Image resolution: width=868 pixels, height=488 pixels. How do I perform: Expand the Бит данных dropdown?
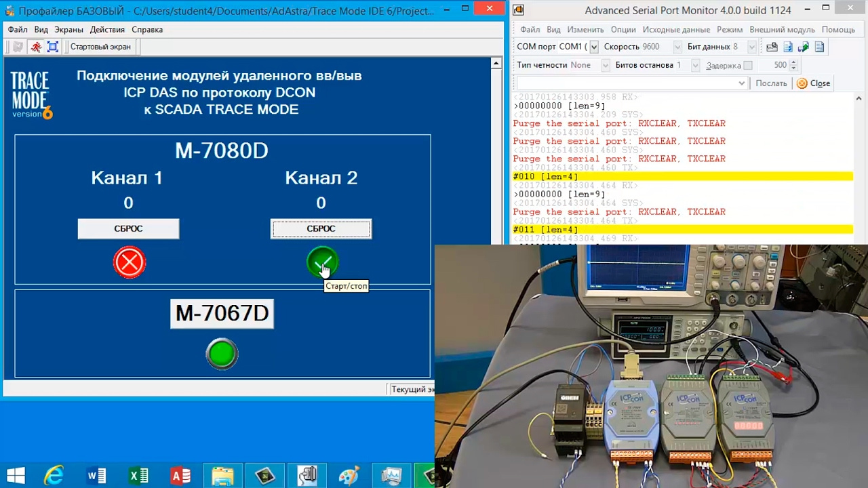(x=751, y=47)
